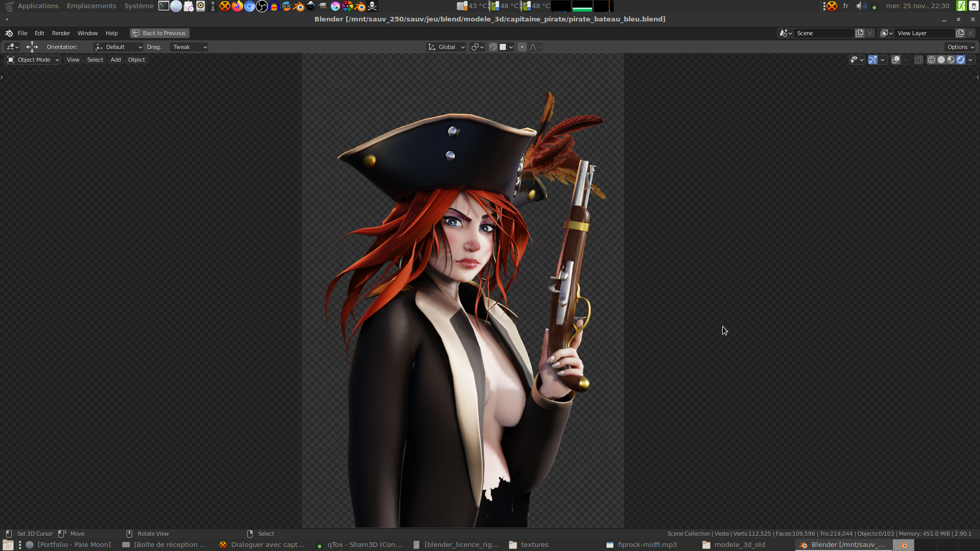Toggle proportional editing
The width and height of the screenshot is (980, 551).
tap(522, 47)
